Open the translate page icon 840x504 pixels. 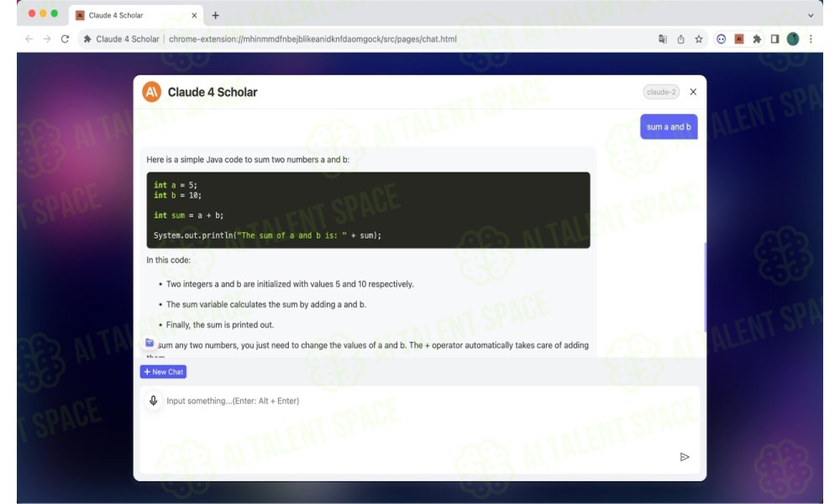663,39
